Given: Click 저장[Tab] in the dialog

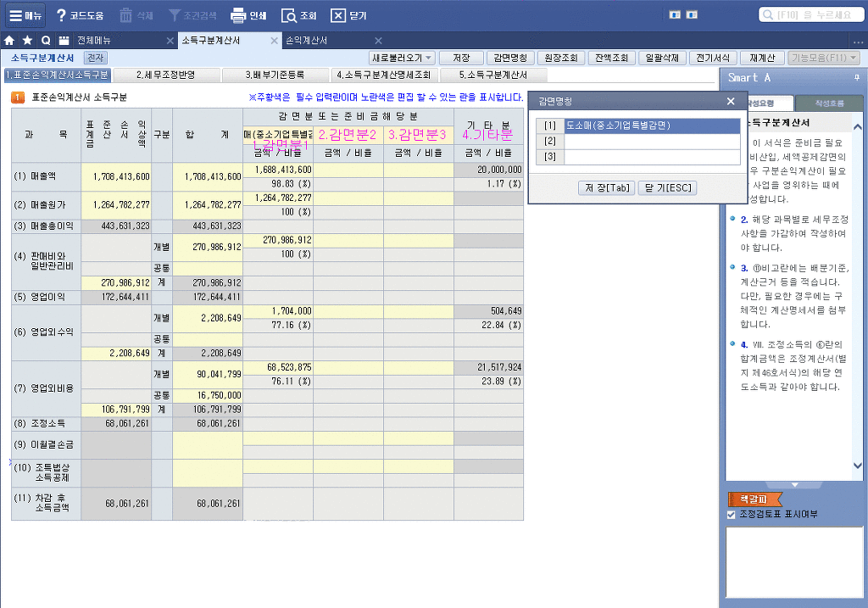Looking at the screenshot, I should coord(607,187).
